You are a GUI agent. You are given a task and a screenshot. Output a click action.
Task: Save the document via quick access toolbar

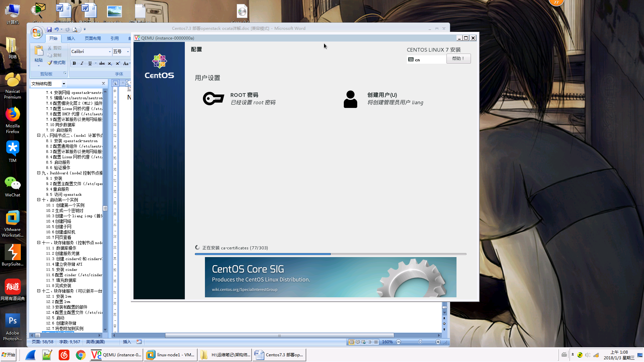tap(49, 29)
